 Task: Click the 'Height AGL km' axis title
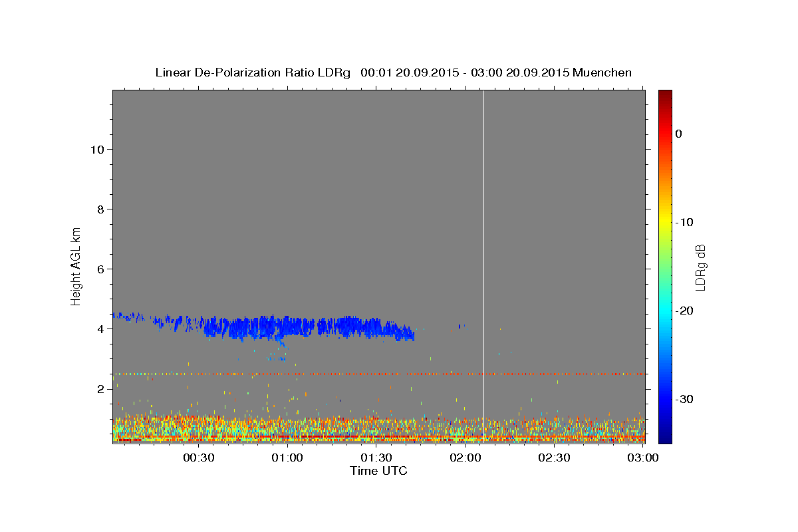click(76, 266)
